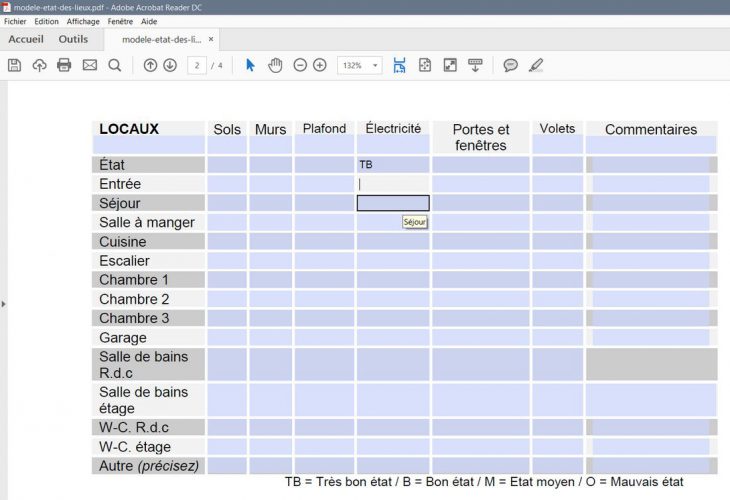Select the highlighter pen tool
This screenshot has height=500, width=730.
[536, 65]
